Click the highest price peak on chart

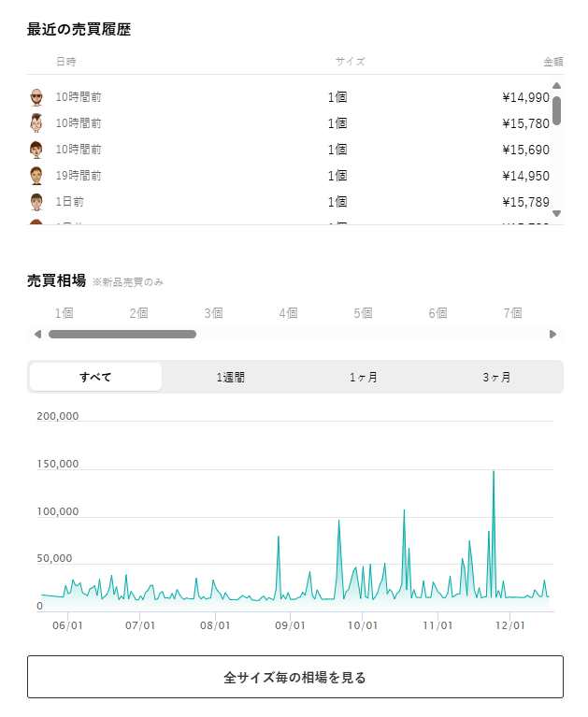[x=494, y=471]
